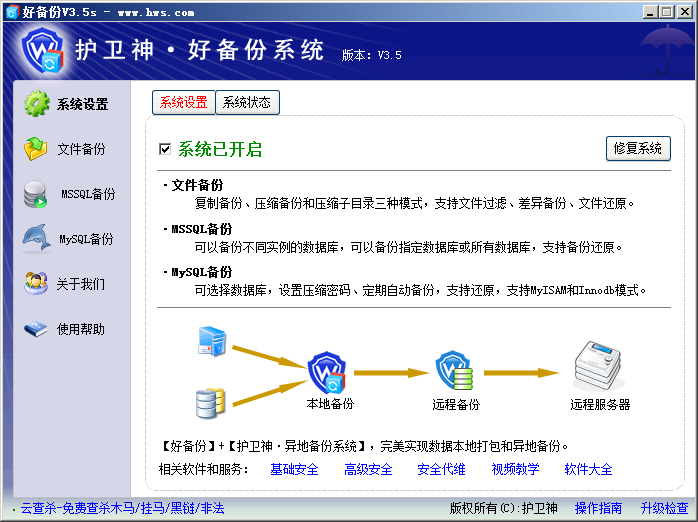This screenshot has width=698, height=522.
Task: Open 系统设置 in the sidebar
Action: tap(82, 104)
